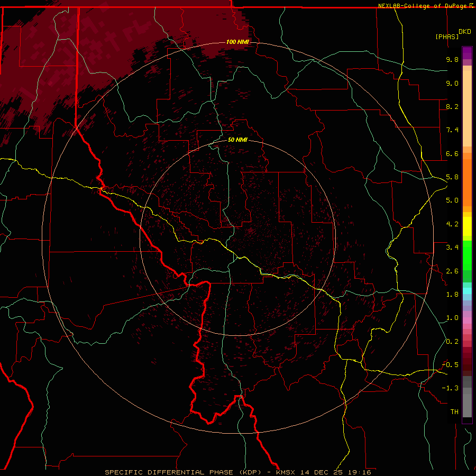Viewport: 476px width, 476px height.
Task: Click the 3.4 scale value
Action: point(452,248)
